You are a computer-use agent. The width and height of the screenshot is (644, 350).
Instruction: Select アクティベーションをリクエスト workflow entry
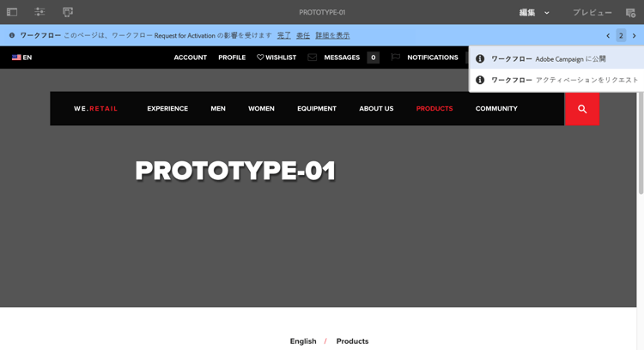pos(556,80)
